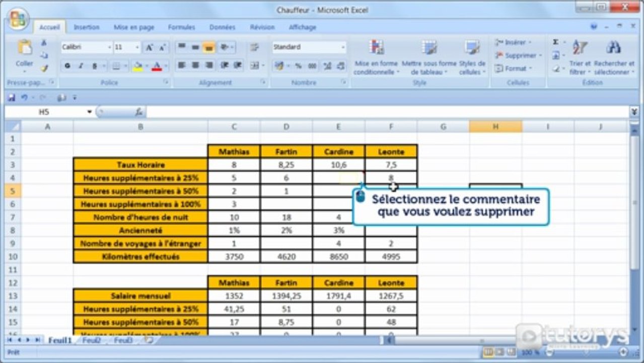The width and height of the screenshot is (644, 363).
Task: Click Mettre sous forme de tableau
Action: 429,57
